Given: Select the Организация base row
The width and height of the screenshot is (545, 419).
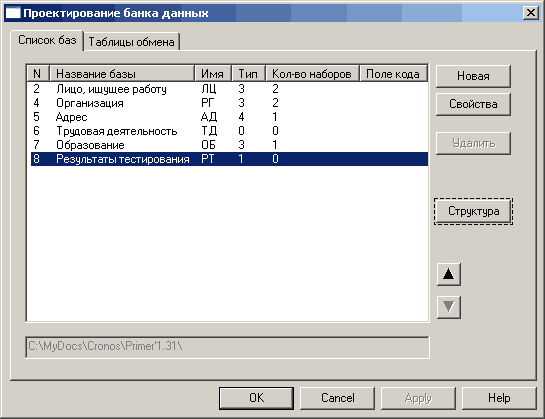Looking at the screenshot, I should click(x=229, y=103).
